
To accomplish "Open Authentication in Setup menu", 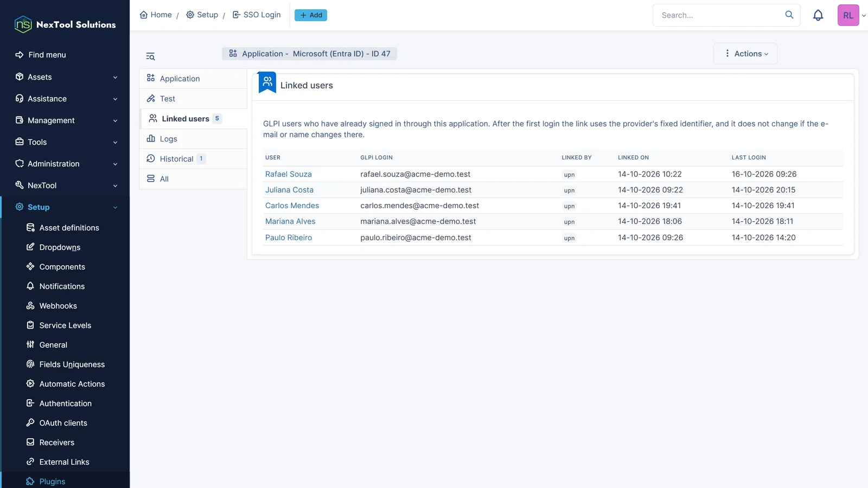I will point(66,403).
